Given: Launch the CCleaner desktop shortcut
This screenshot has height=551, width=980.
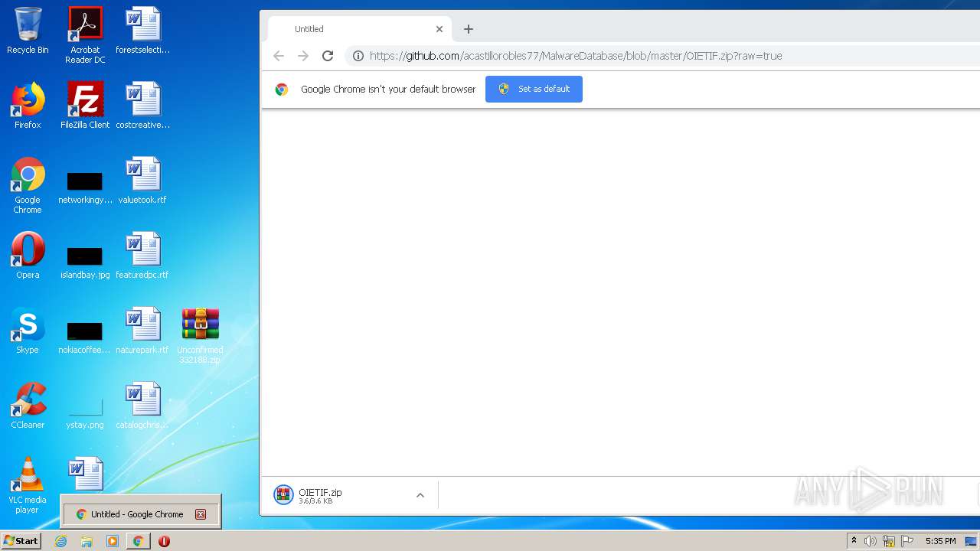Looking at the screenshot, I should pyautogui.click(x=28, y=406).
